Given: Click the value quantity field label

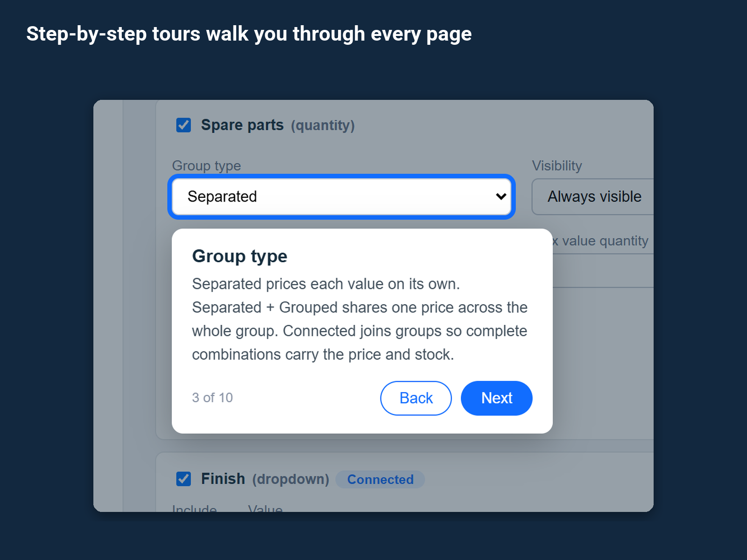Looking at the screenshot, I should (x=600, y=241).
